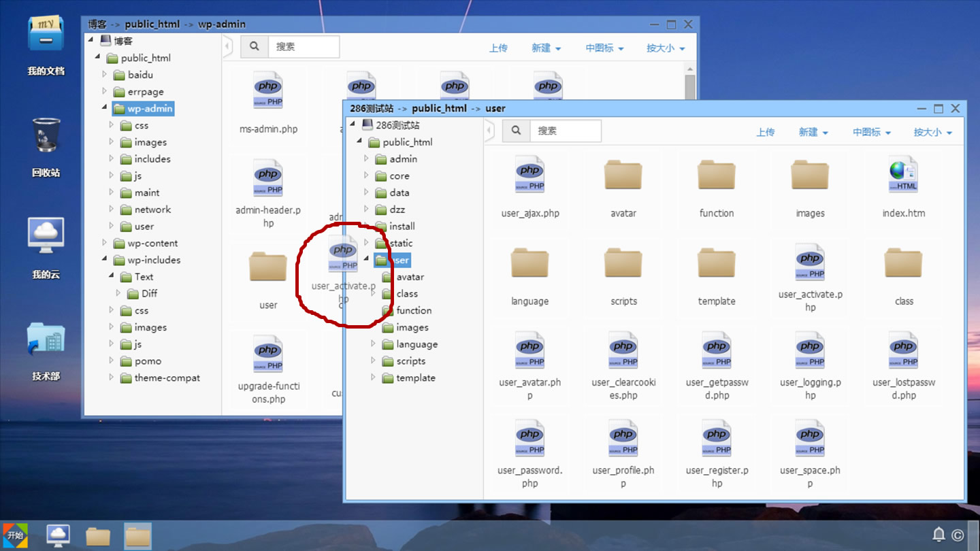Focus the 搜索 search field in the user window
980x551 pixels.
[x=564, y=131]
